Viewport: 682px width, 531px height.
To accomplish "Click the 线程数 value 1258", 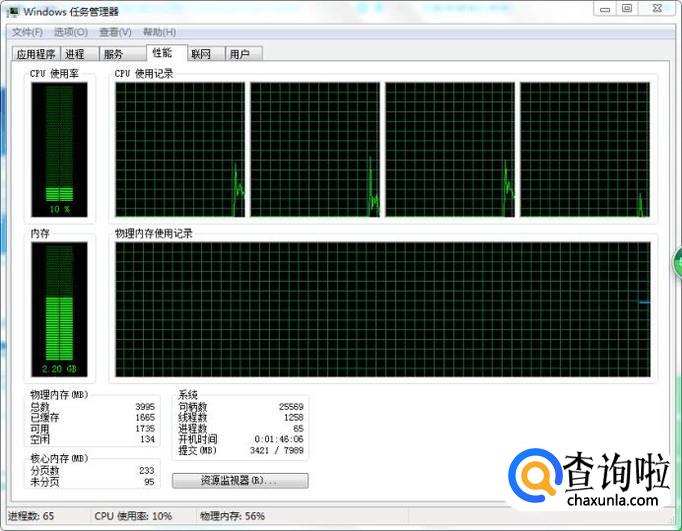I will (294, 417).
